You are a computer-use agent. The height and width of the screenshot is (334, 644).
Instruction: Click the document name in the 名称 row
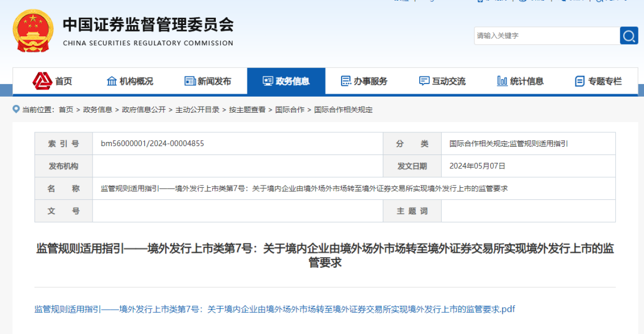(x=304, y=188)
